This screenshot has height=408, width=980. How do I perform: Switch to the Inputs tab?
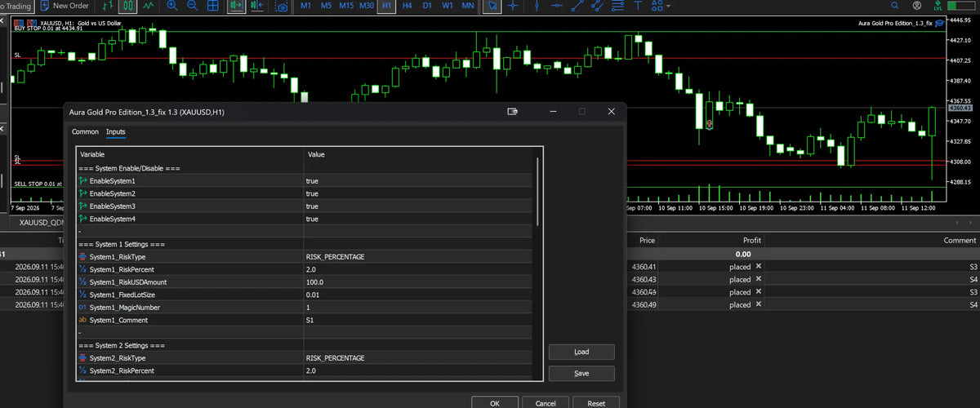(116, 131)
